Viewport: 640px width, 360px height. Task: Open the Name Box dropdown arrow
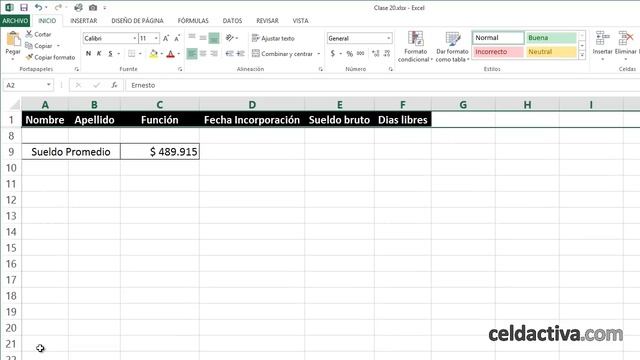tap(49, 85)
